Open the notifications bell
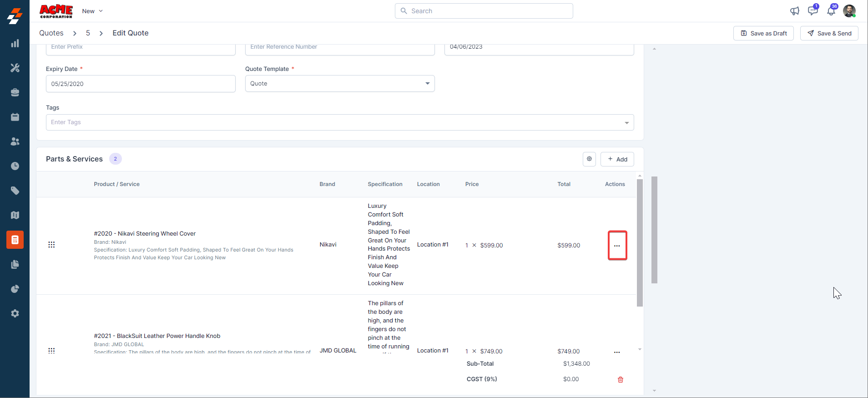This screenshot has width=868, height=398. 831,11
